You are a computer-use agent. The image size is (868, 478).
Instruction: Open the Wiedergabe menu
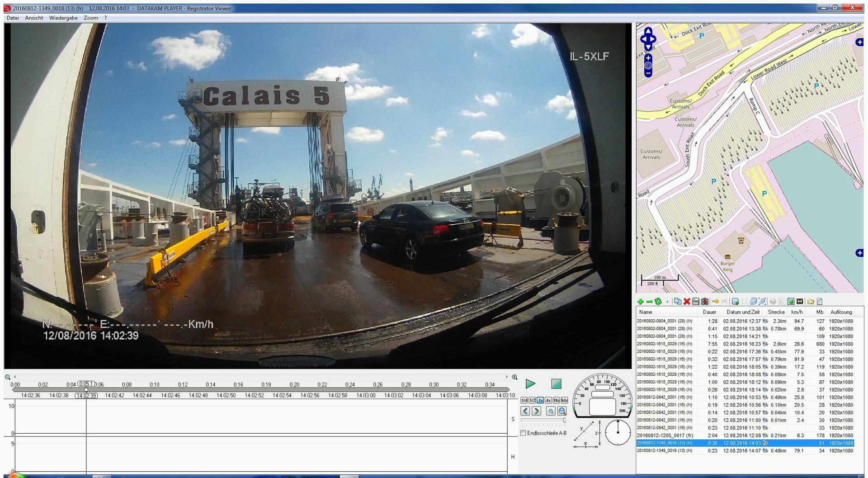[x=63, y=18]
